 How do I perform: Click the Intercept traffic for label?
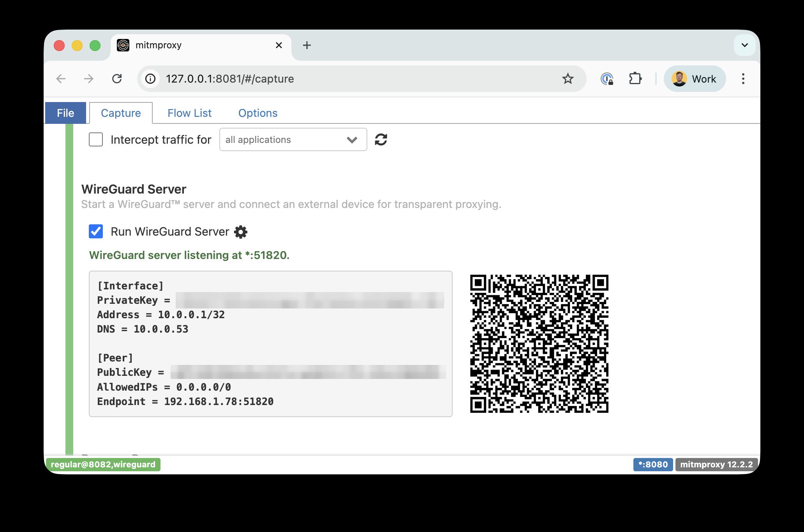click(161, 139)
